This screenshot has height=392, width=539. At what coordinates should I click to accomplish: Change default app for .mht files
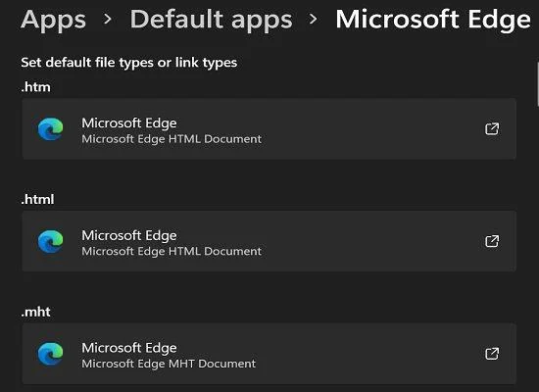[x=269, y=354]
